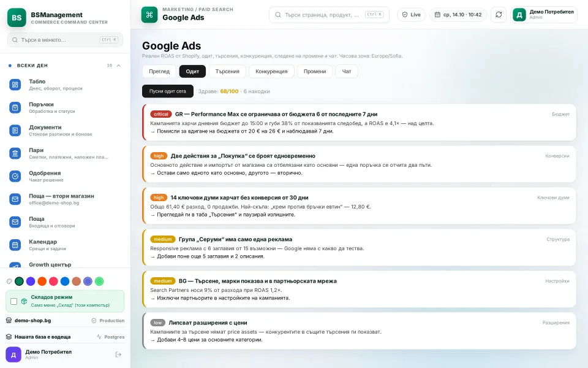The image size is (588, 368).
Task: Click the green Д avatar in top bar
Action: (x=519, y=15)
